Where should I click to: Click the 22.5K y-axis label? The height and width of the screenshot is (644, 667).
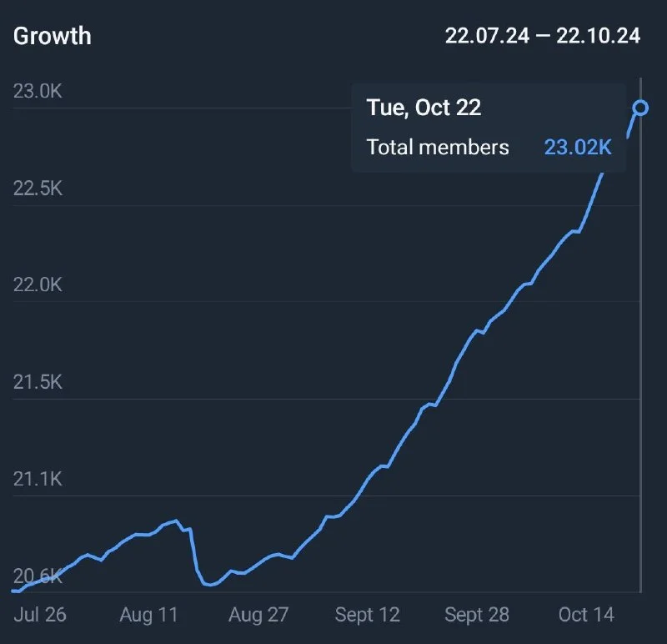click(x=38, y=189)
